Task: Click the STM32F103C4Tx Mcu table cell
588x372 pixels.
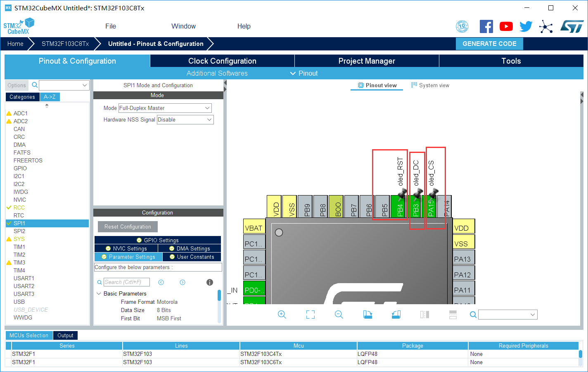Action: click(x=299, y=354)
